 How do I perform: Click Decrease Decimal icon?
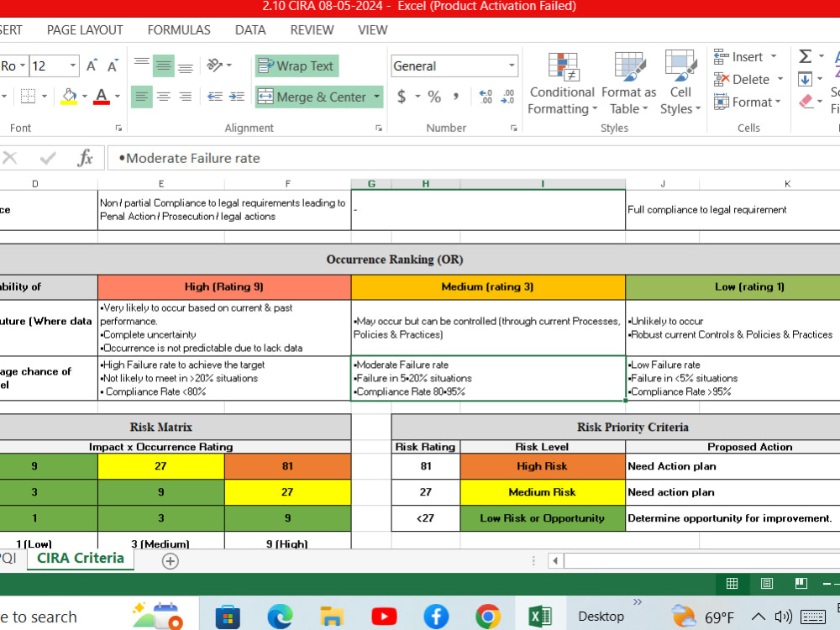coord(507,97)
